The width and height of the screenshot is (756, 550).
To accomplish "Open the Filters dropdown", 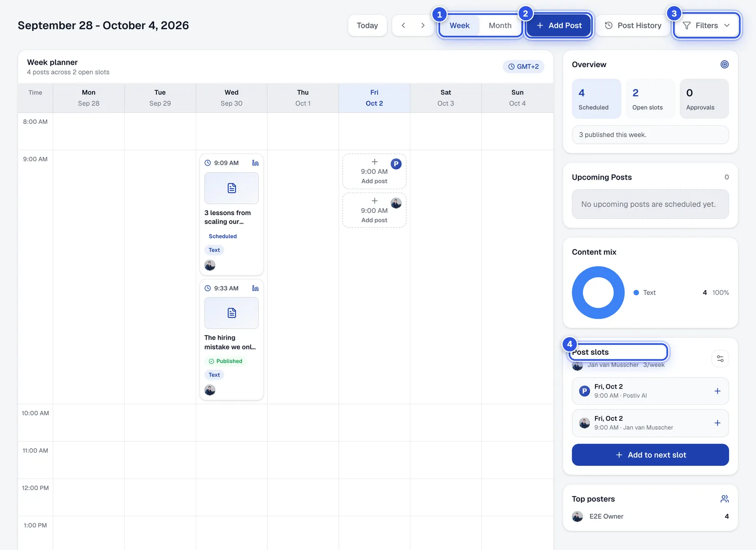I will pos(706,26).
